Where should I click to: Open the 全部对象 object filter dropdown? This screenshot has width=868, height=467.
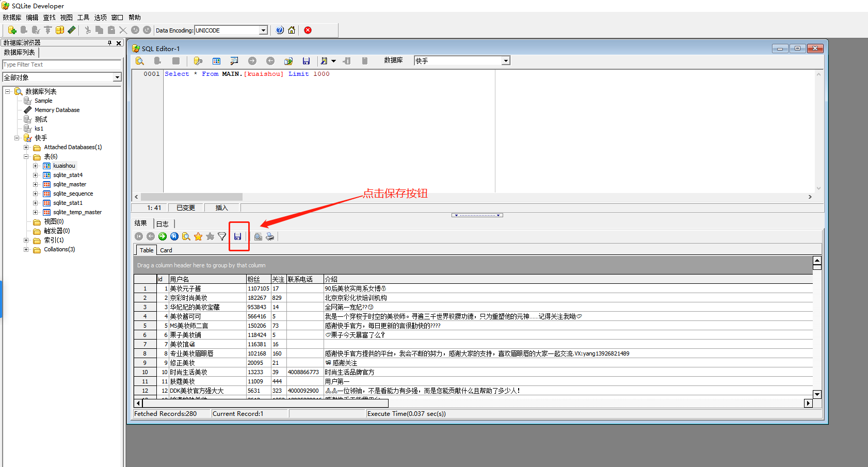click(x=117, y=77)
